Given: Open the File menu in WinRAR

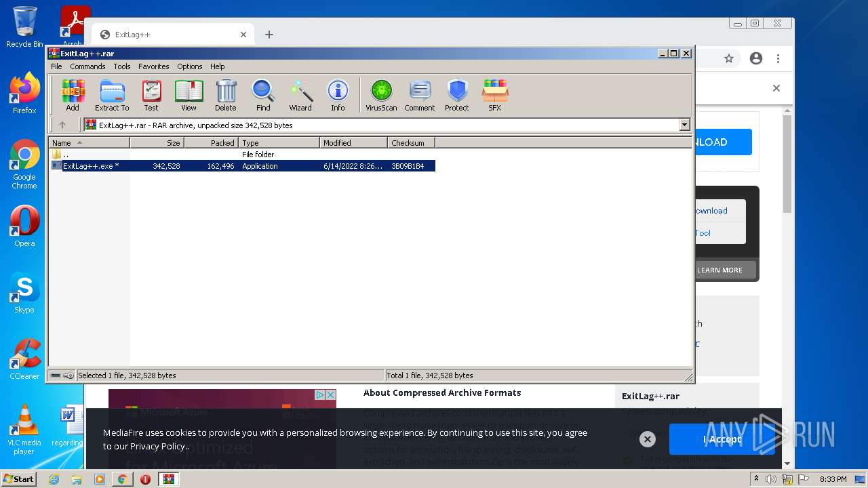Looking at the screenshot, I should 56,66.
